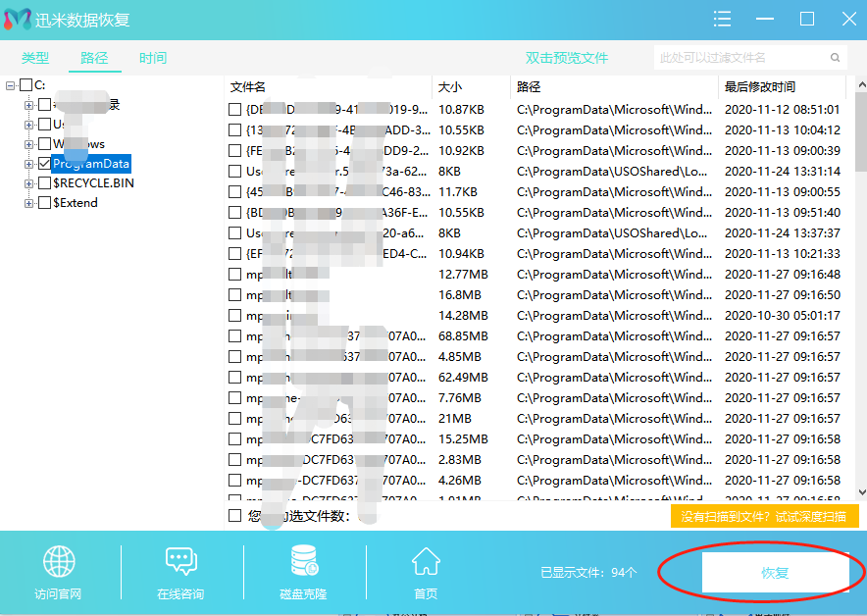This screenshot has width=867, height=616.
Task: Click the 磁盘克隆 disk icon
Action: (303, 562)
